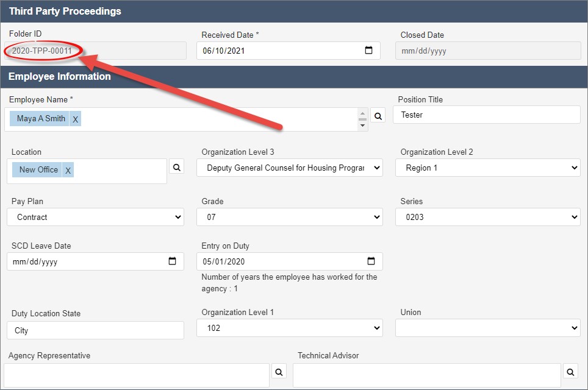Open the Received Date calendar picker
Viewport: 588px width, 390px height.
368,50
